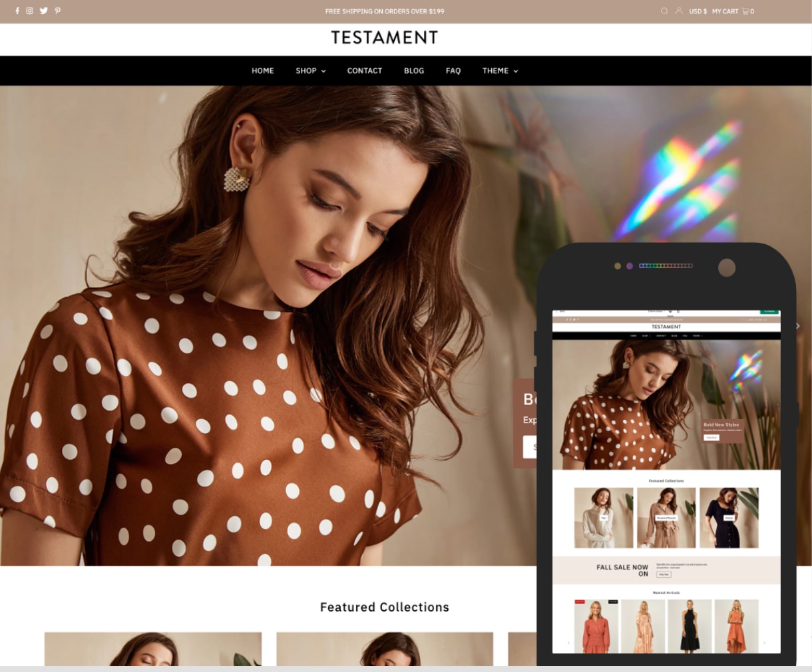Open the Facebook social icon
Screen dimensions: 812x672
pyautogui.click(x=17, y=11)
